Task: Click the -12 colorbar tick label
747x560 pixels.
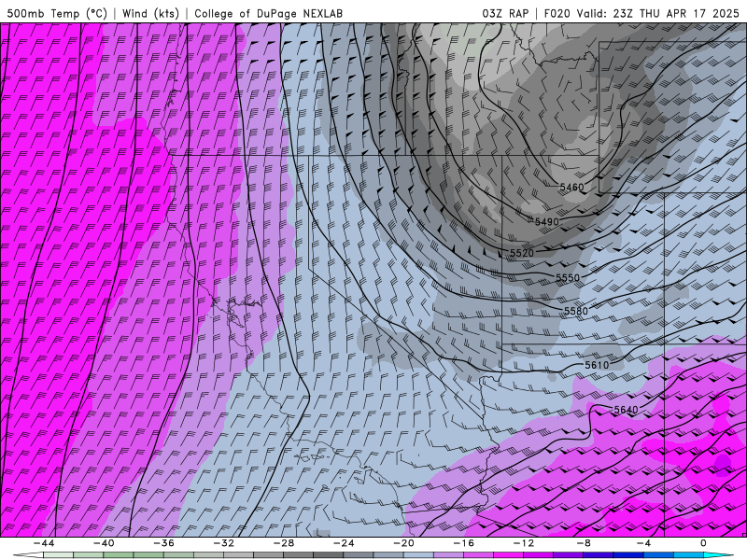Action: 524,543
